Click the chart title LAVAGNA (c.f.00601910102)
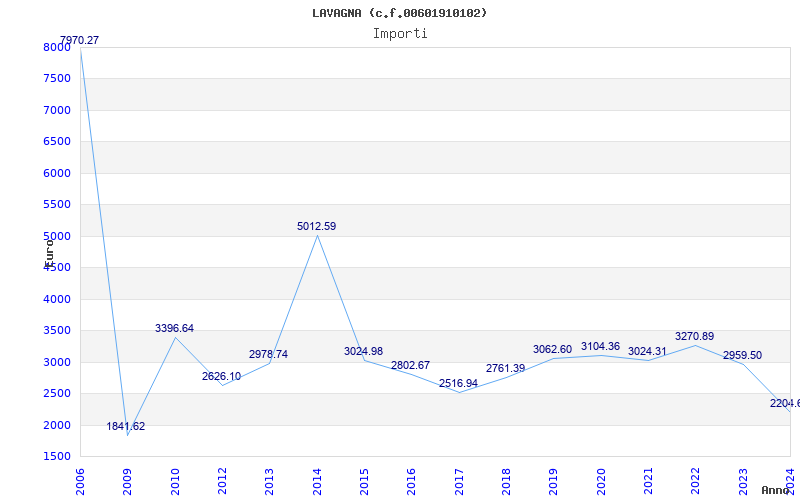Screen dimensions: 800x500 coord(399,13)
